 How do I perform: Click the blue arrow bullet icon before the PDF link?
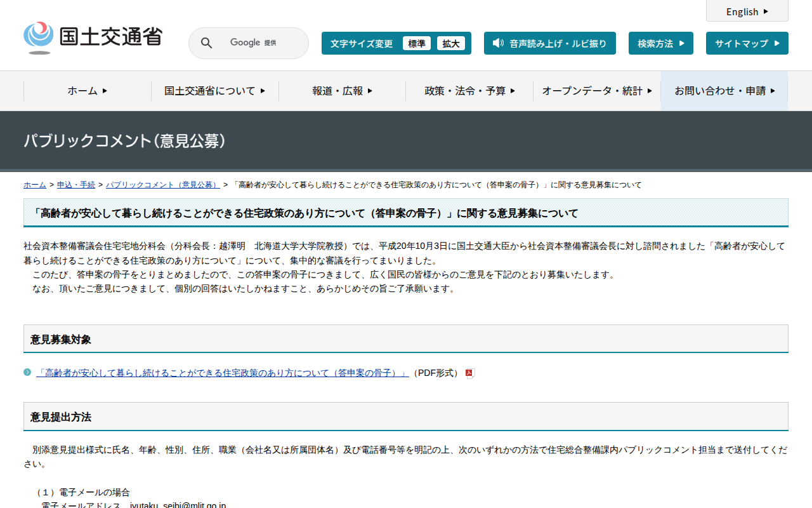click(x=27, y=373)
